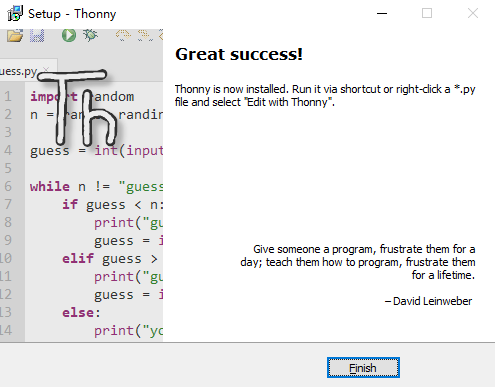495x387 pixels.
Task: Click the debug bug icon
Action: 90,35
